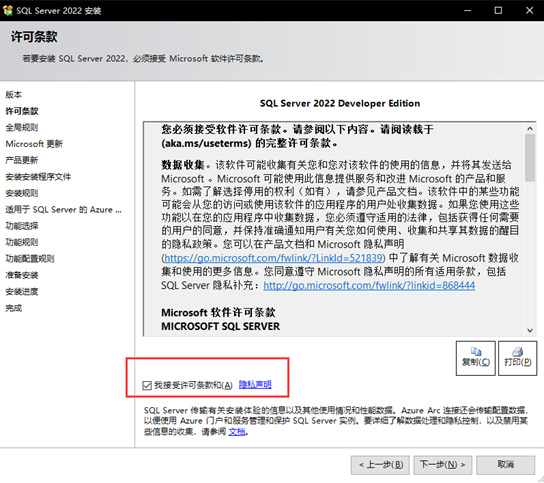Close the SQL Server 2022 setup window
The height and width of the screenshot is (483, 544).
click(529, 10)
